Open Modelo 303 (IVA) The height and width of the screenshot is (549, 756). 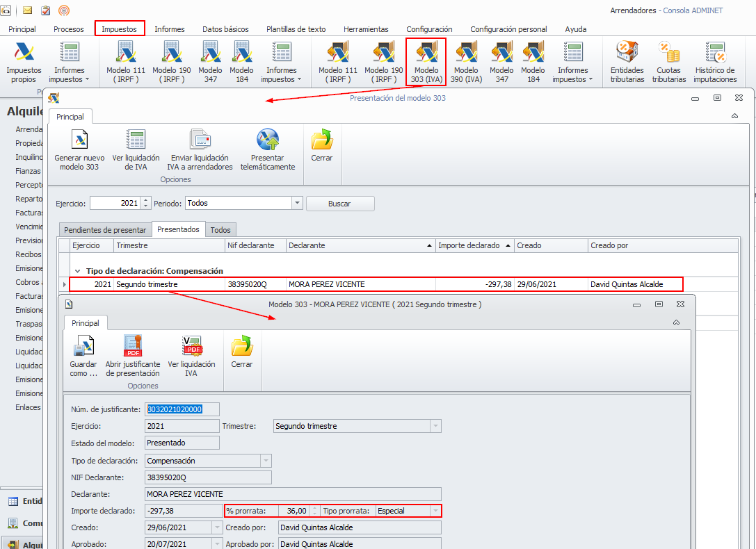pos(426,63)
